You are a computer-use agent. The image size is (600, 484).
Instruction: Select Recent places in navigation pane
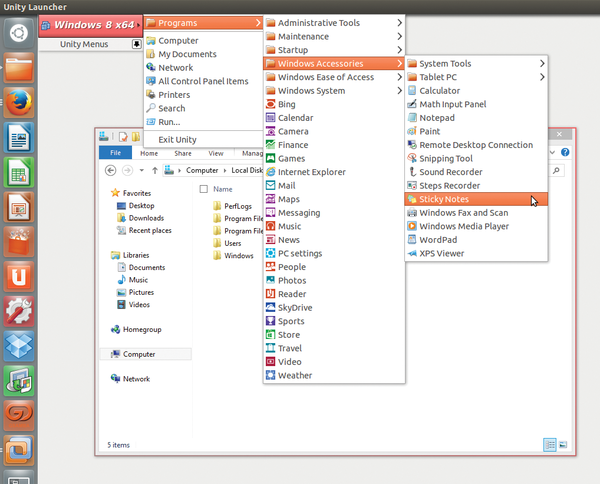point(144,230)
